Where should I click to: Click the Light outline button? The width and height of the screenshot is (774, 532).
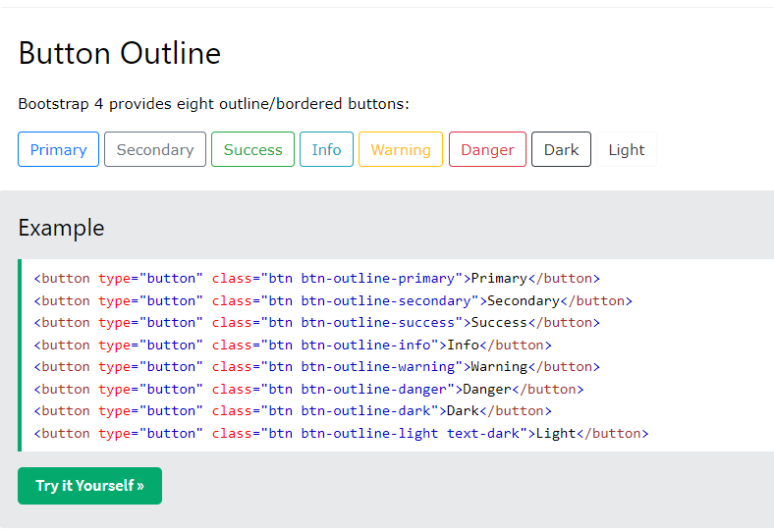(x=627, y=149)
